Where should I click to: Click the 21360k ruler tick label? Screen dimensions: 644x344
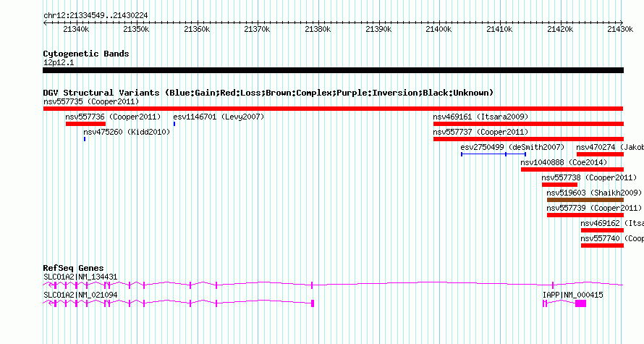[197, 29]
